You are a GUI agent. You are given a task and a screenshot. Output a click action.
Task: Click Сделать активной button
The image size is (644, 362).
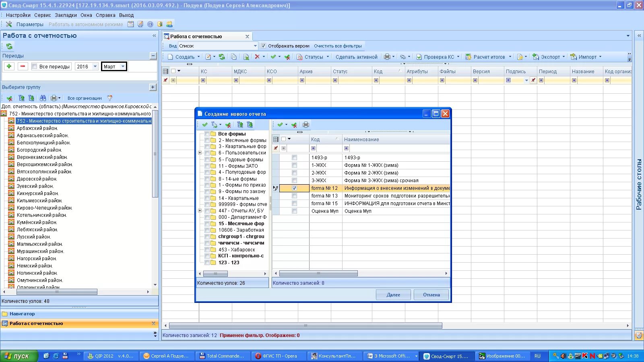(x=357, y=57)
